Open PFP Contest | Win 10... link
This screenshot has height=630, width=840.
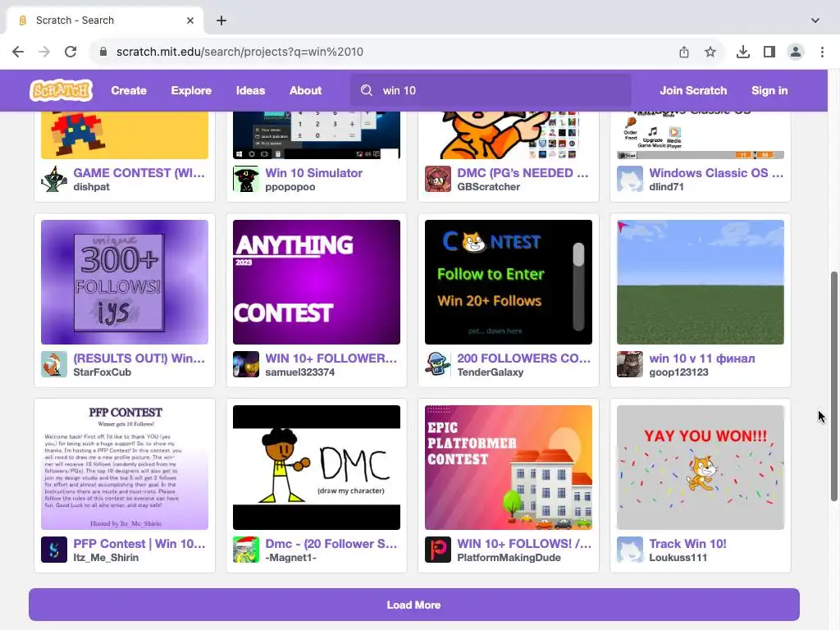(139, 544)
